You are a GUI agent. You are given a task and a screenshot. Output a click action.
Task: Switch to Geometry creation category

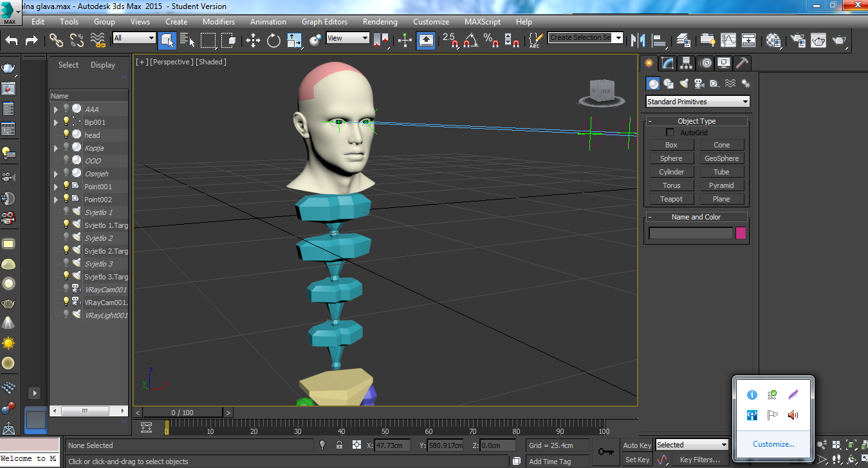[x=653, y=83]
